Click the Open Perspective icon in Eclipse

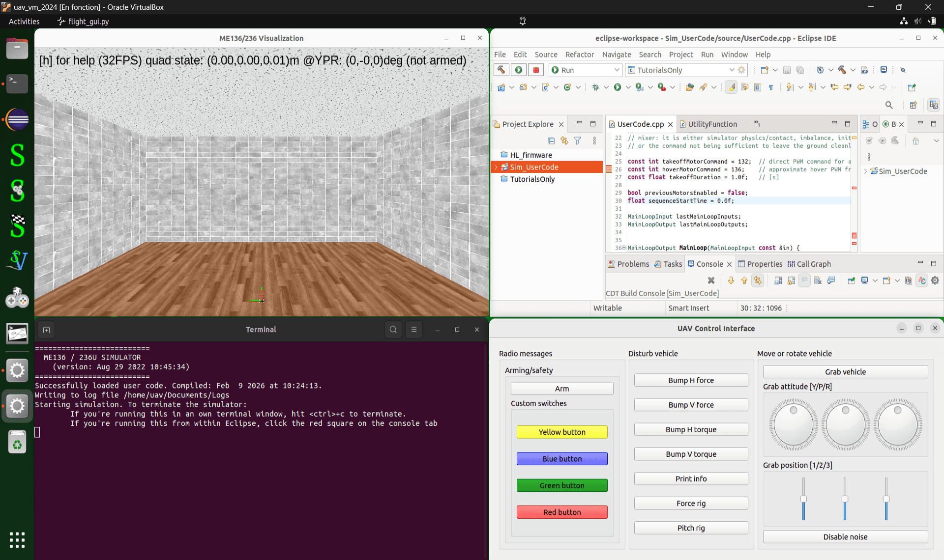[914, 105]
